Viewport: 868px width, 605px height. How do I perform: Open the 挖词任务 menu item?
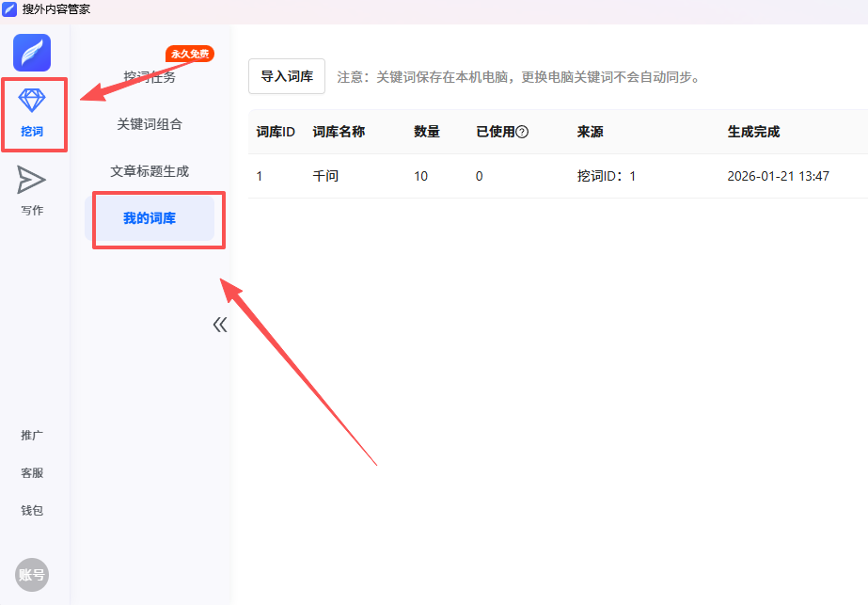pos(150,77)
